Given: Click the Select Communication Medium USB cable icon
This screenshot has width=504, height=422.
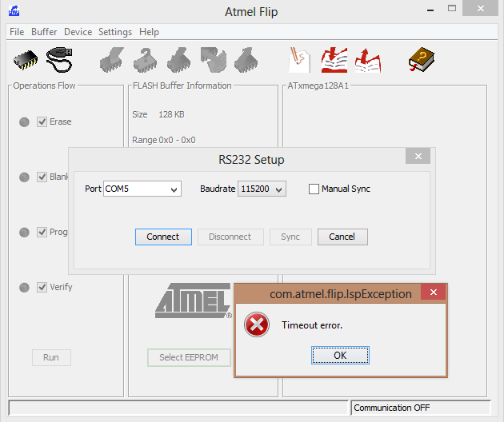Looking at the screenshot, I should [59, 60].
